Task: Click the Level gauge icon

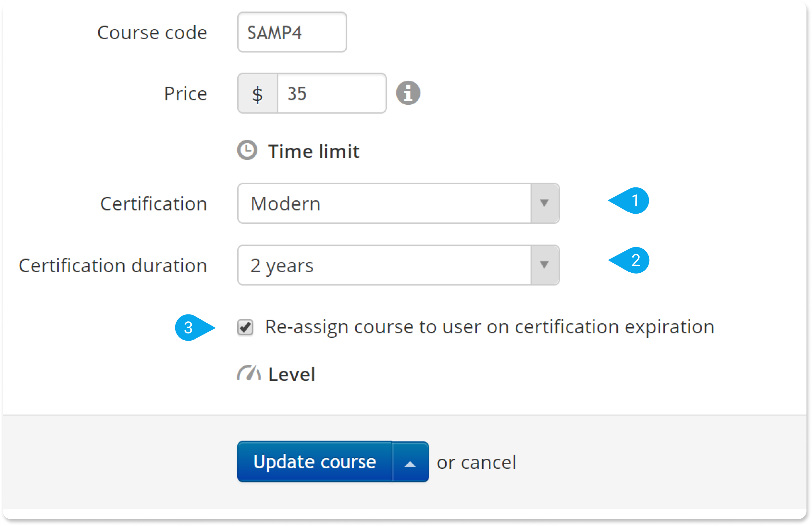Action: click(249, 373)
